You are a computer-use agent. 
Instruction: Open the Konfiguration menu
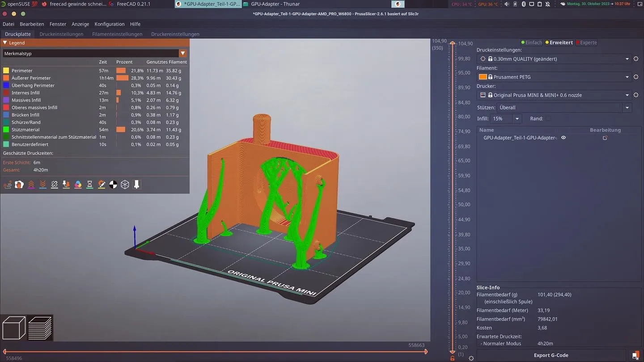coord(110,24)
